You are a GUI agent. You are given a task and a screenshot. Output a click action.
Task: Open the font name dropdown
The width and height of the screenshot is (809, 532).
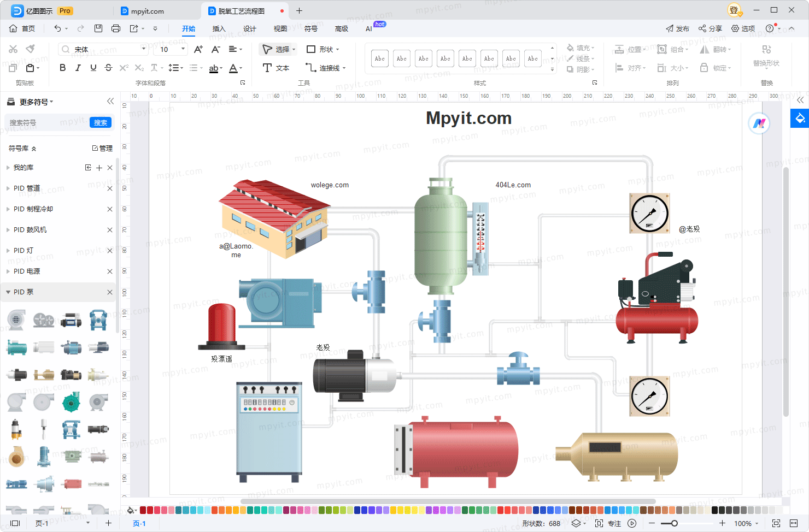144,49
